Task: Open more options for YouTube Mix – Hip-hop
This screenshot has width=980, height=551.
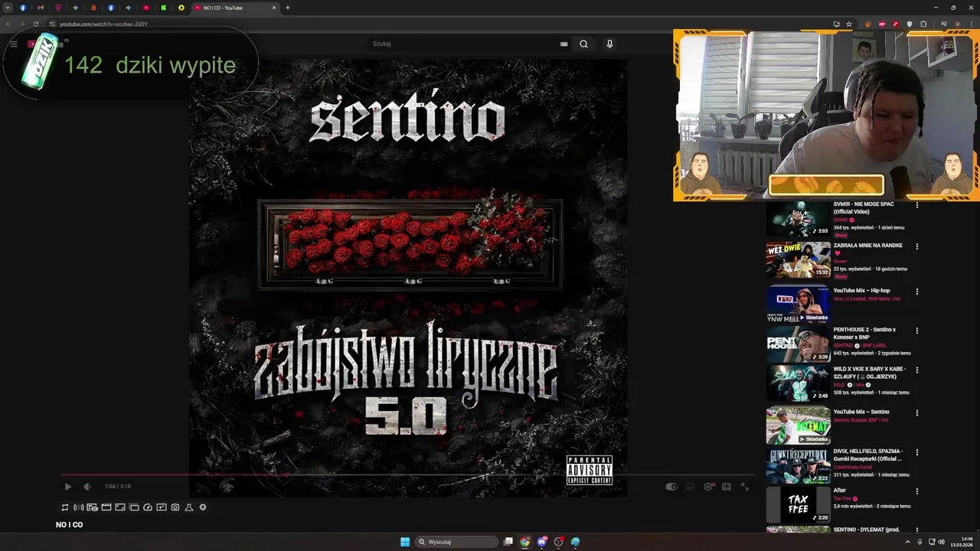Action: point(916,292)
